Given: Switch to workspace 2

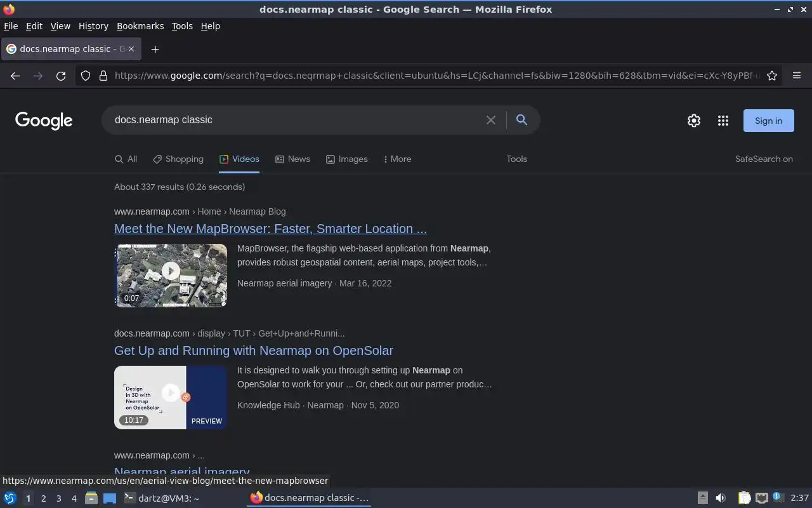Looking at the screenshot, I should pyautogui.click(x=44, y=498).
